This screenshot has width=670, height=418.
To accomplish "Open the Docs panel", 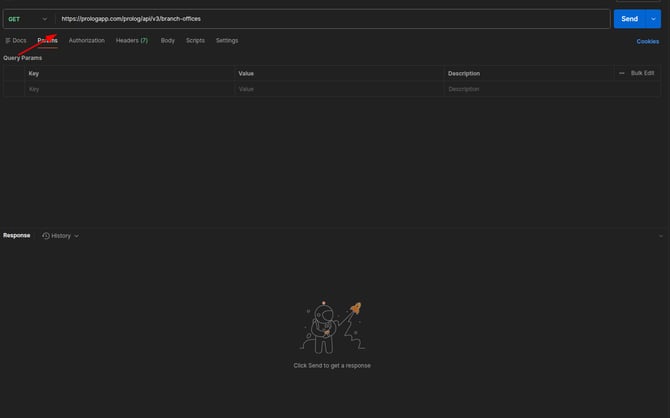I will 16,41.
